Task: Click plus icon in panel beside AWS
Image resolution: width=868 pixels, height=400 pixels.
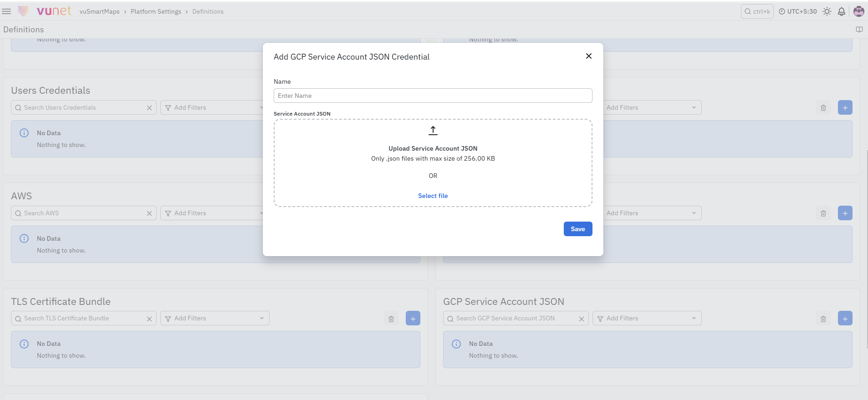Action: coord(845,213)
